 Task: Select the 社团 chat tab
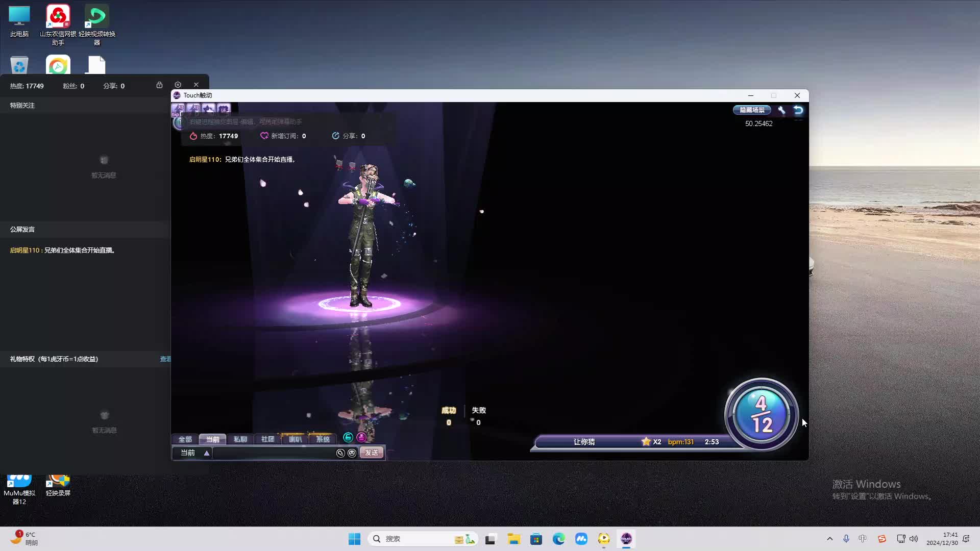click(267, 439)
